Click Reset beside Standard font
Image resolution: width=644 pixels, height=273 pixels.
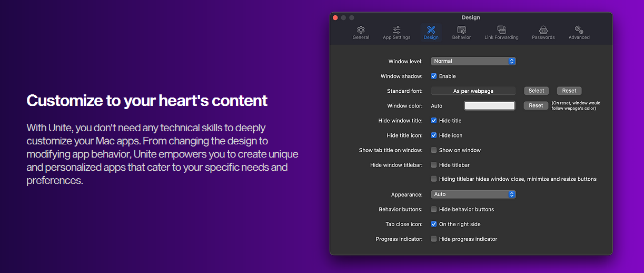[x=569, y=91]
